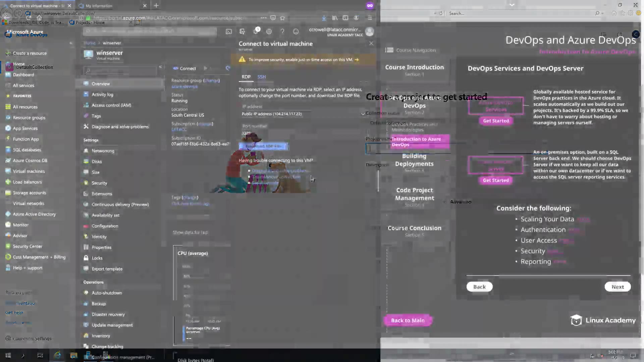This screenshot has width=644, height=362.
Task: Click Back to Main button
Action: 408,320
